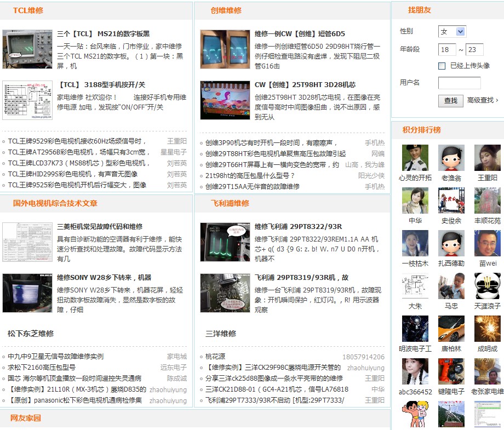This screenshot has height=430, width=504.
Task: Open article 三菱柜机常见故障代码和维修
Action: tap(100, 227)
